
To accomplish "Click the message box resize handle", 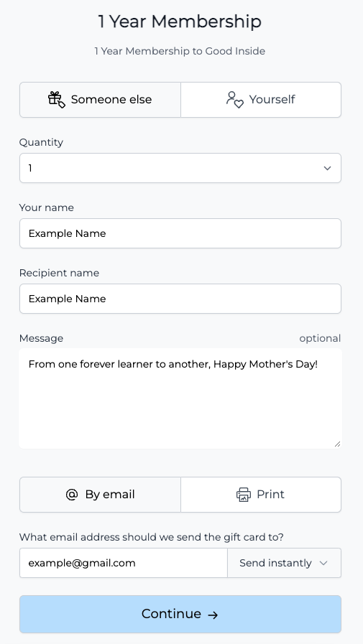I will (x=337, y=444).
